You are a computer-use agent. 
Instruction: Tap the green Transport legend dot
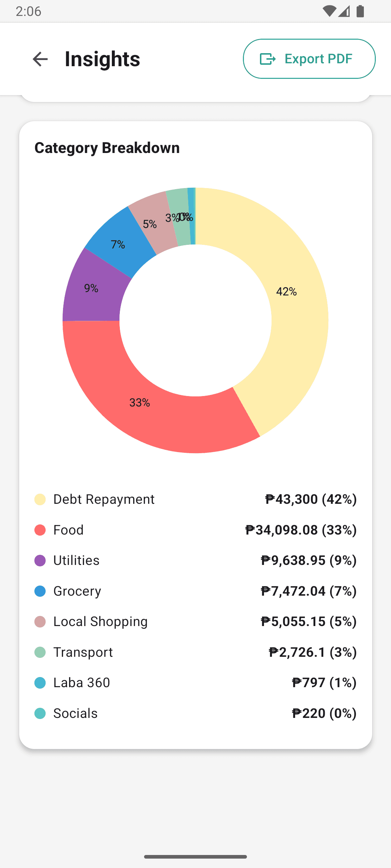(x=40, y=652)
